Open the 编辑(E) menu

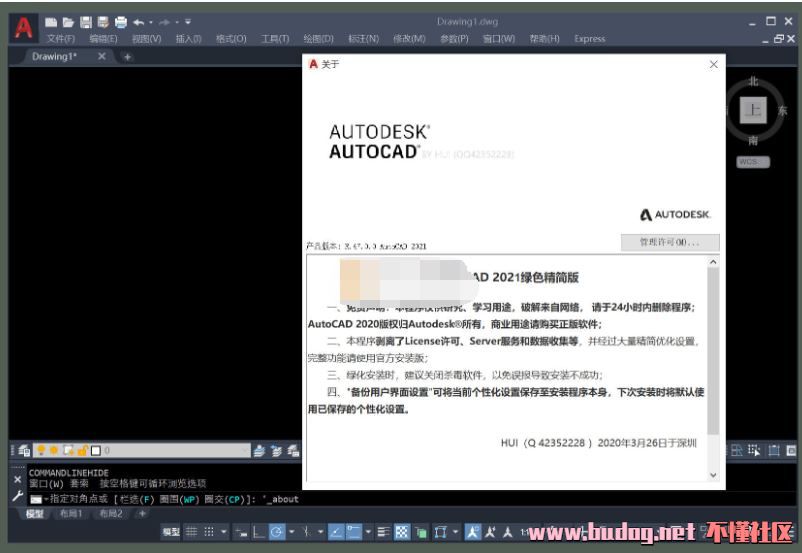pos(103,39)
